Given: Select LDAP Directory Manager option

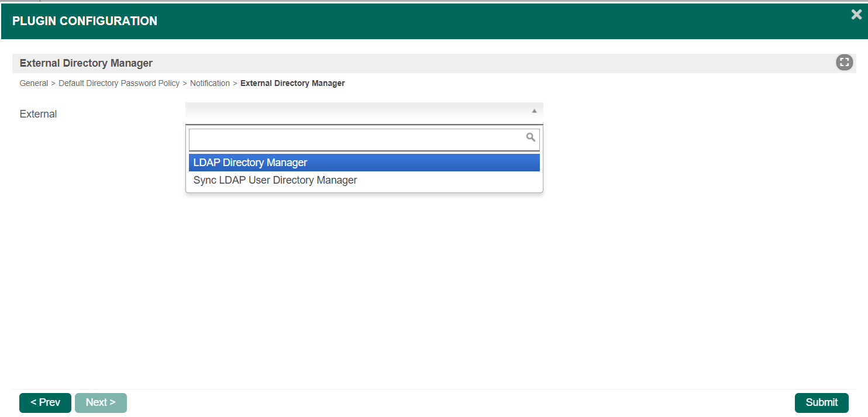Looking at the screenshot, I should (x=364, y=163).
